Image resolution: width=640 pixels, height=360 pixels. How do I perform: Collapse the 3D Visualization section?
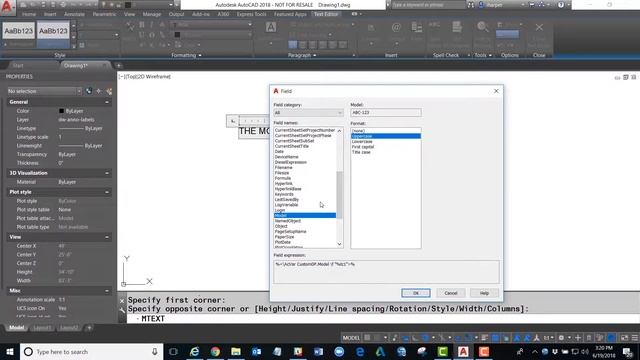[107, 173]
